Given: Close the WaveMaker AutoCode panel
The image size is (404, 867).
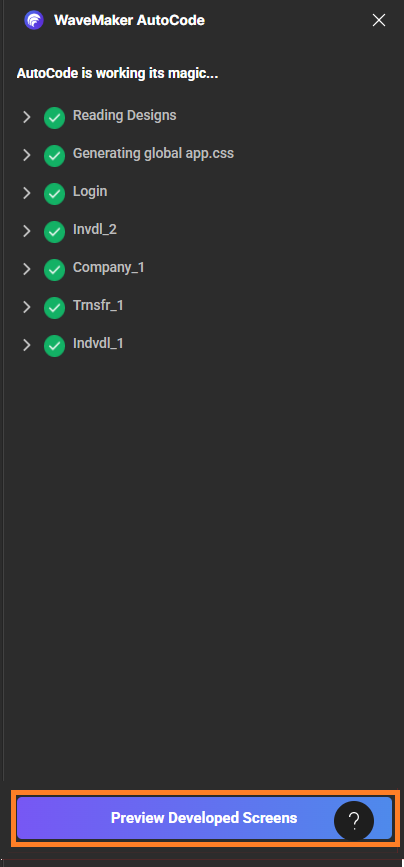Looking at the screenshot, I should 379,20.
